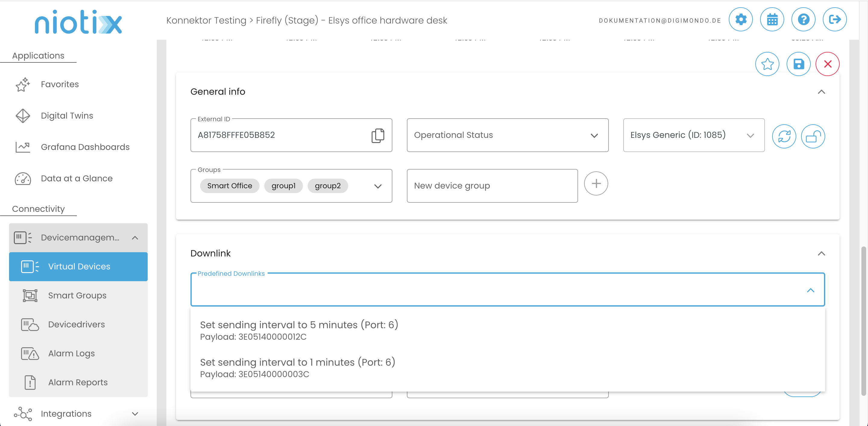Select 'Set sending interval to 1 minutes' option
This screenshot has height=426, width=868.
pyautogui.click(x=297, y=367)
